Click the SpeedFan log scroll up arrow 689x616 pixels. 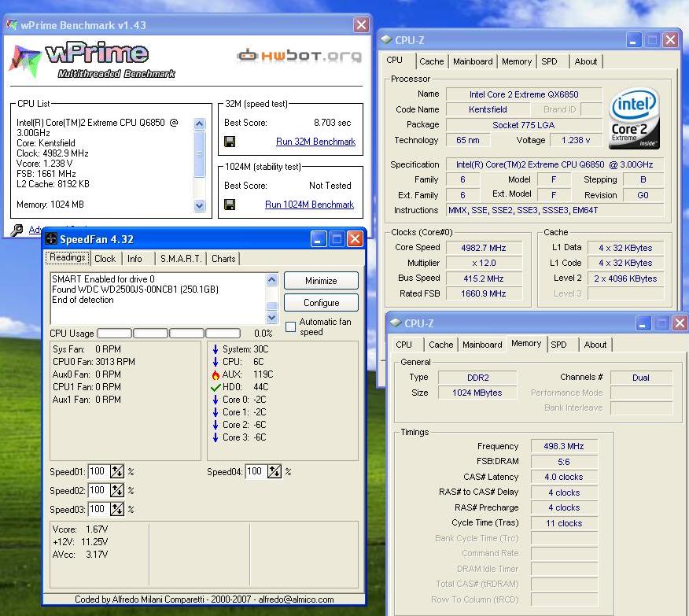[272, 279]
